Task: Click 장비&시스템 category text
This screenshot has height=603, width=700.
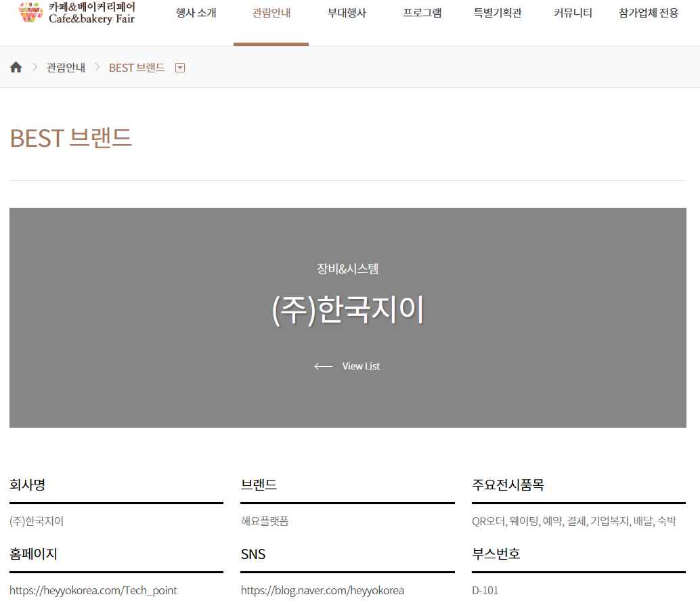Action: pyautogui.click(x=348, y=269)
